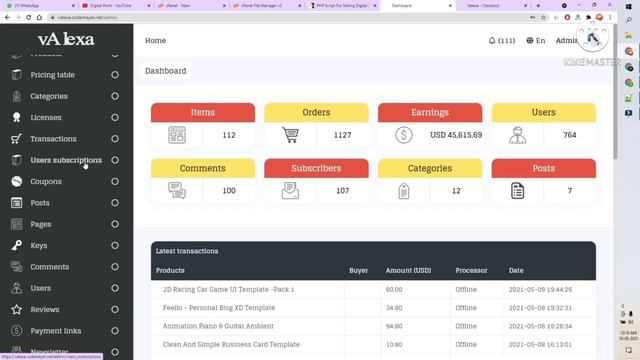Click the Dashboard breadcrumb label
This screenshot has height=360, width=640.
pos(166,71)
